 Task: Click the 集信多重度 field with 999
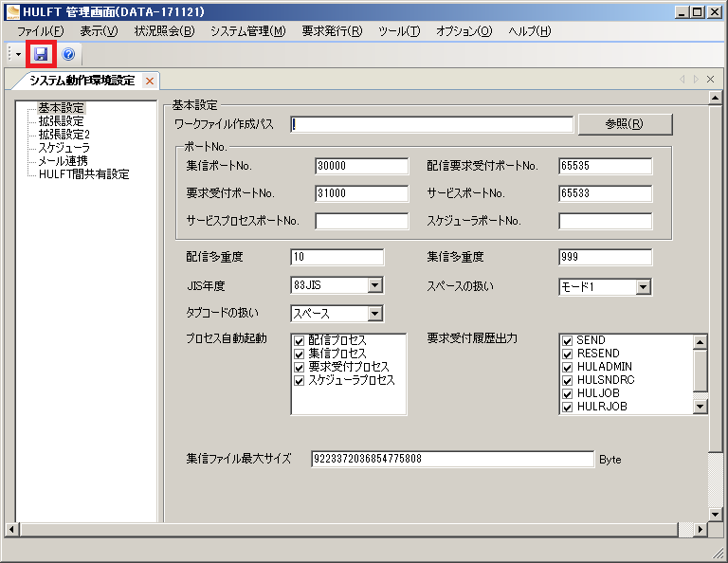606,257
